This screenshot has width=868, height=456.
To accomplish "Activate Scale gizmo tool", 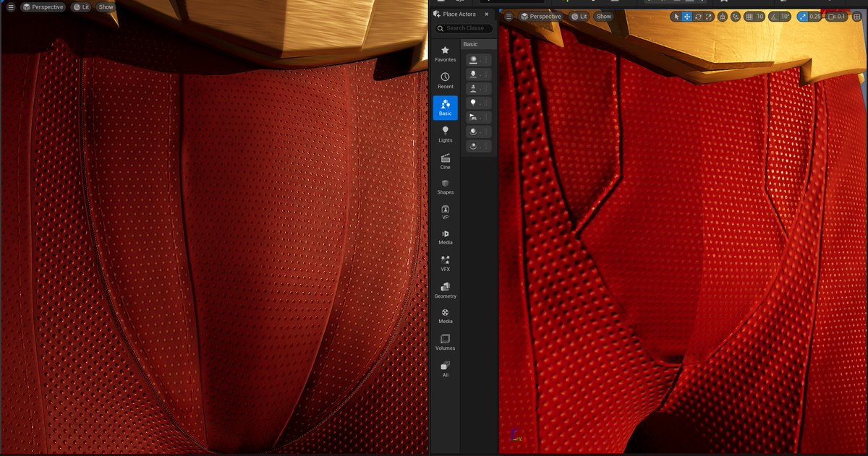I will click(x=709, y=17).
